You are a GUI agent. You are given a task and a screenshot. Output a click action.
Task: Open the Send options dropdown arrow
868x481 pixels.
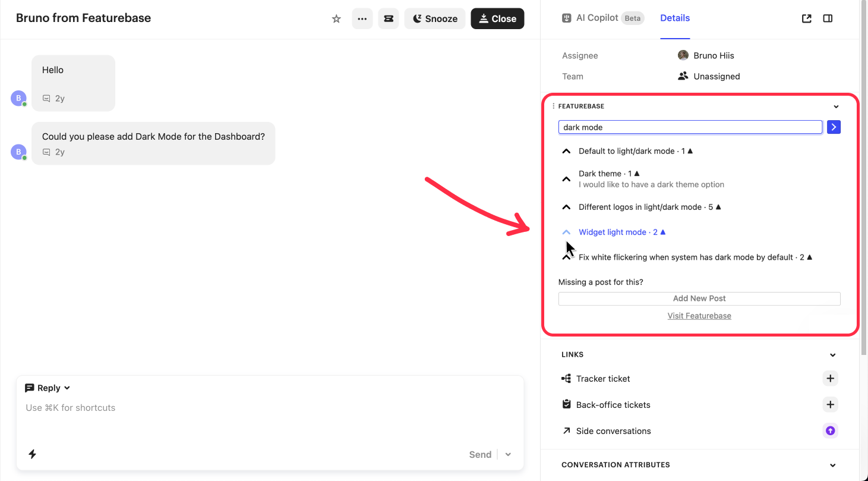[508, 454]
